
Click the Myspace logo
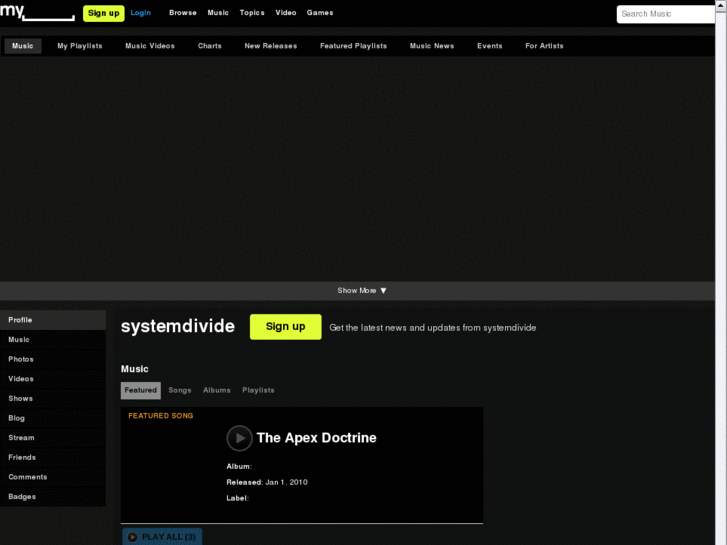pos(37,12)
